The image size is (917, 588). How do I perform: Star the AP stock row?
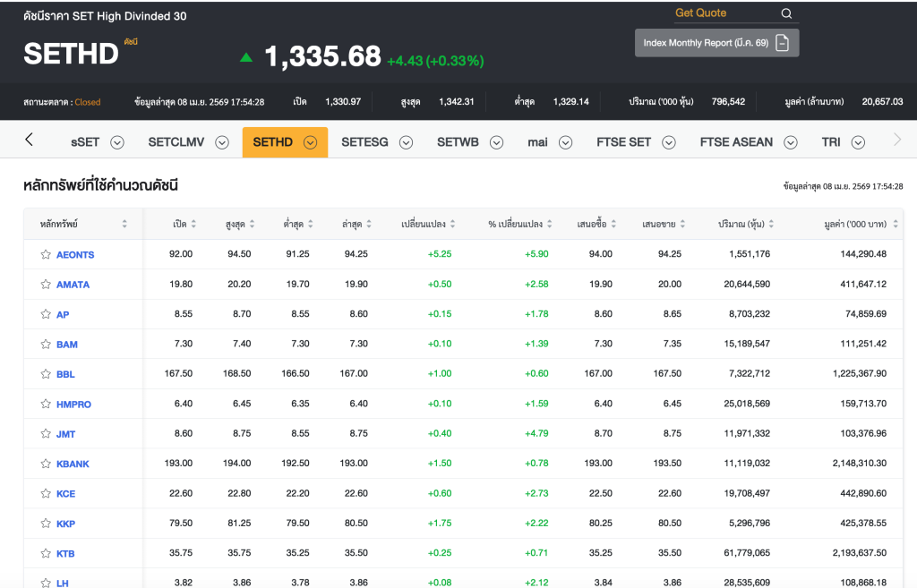[x=46, y=314]
